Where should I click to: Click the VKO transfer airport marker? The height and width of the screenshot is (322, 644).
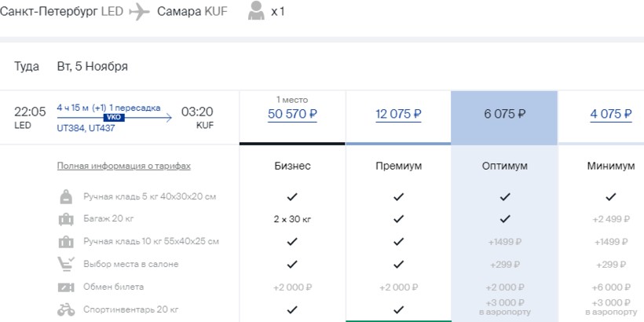pyautogui.click(x=114, y=117)
